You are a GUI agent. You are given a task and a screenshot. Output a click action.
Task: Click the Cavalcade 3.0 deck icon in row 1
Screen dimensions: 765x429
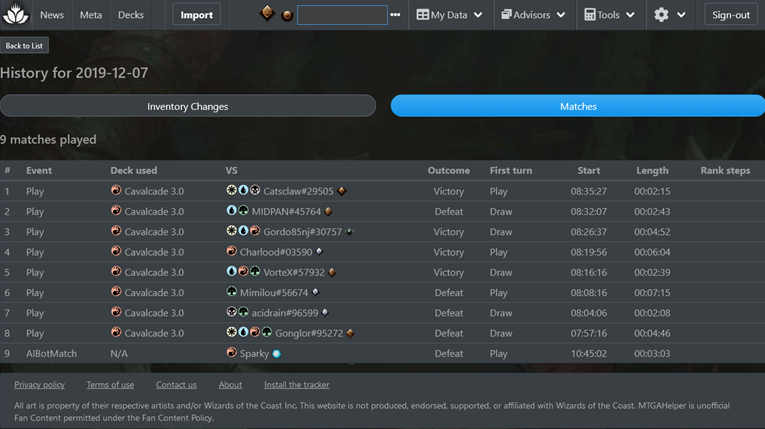click(116, 190)
